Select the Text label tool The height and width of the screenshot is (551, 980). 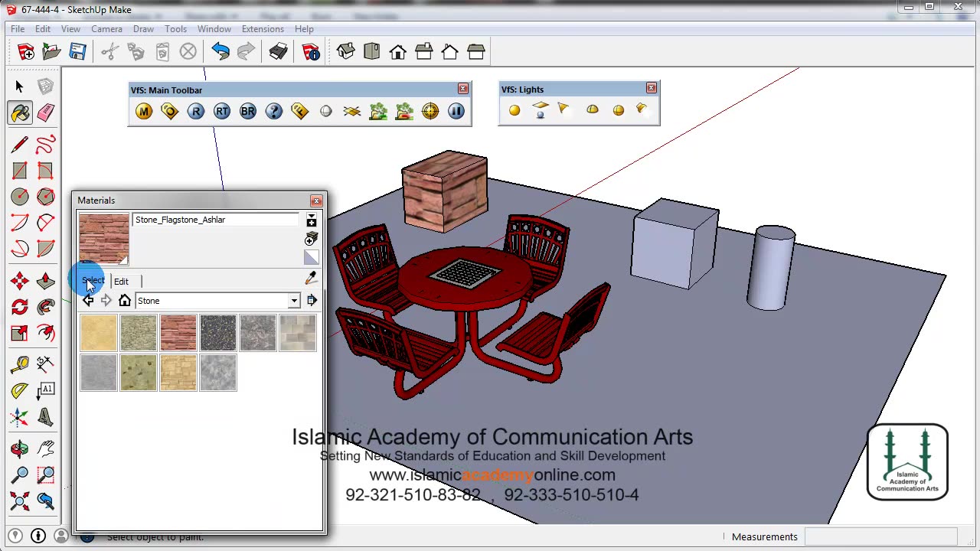pos(45,390)
